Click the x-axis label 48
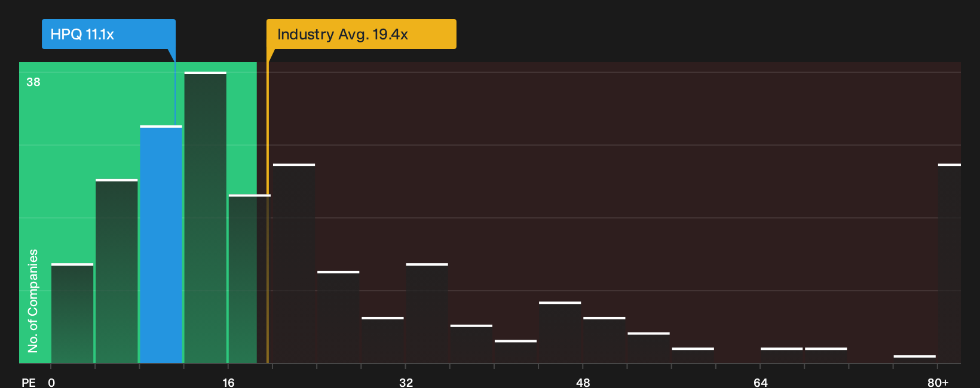 click(583, 382)
